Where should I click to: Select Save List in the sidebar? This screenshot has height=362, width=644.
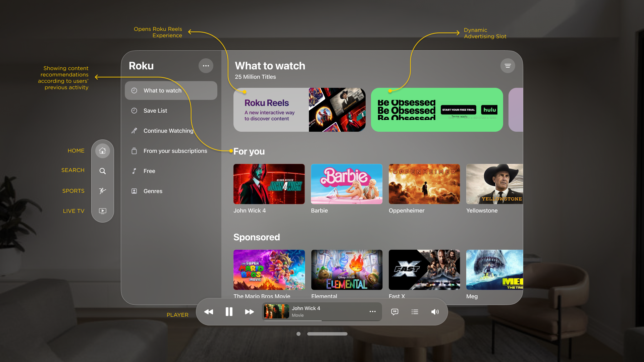point(155,111)
